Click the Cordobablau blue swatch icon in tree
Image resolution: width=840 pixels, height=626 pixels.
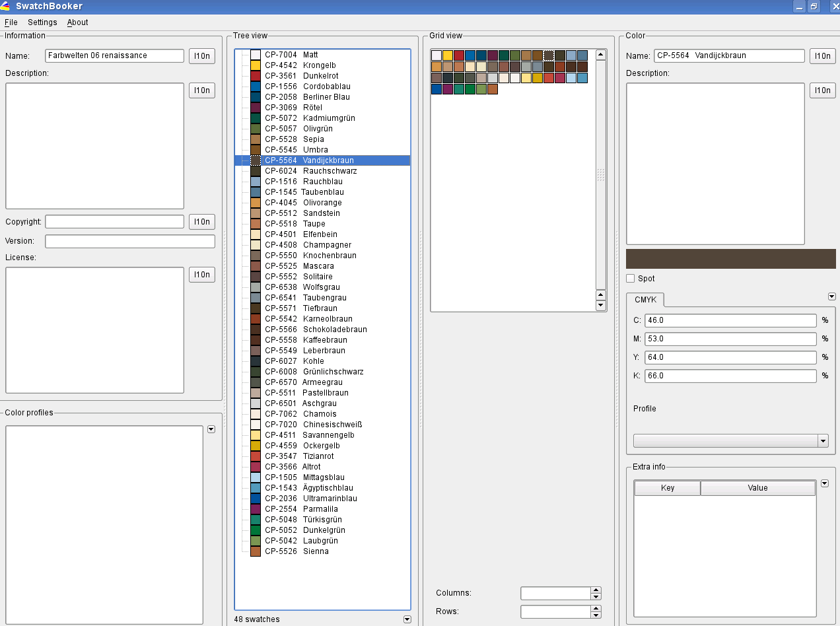point(256,87)
